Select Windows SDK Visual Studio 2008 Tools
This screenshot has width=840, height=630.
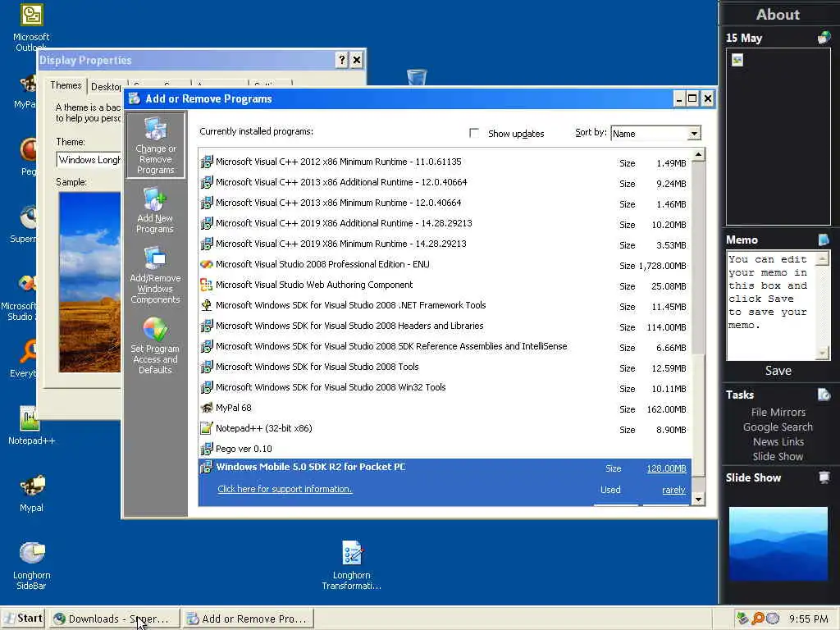point(445,367)
